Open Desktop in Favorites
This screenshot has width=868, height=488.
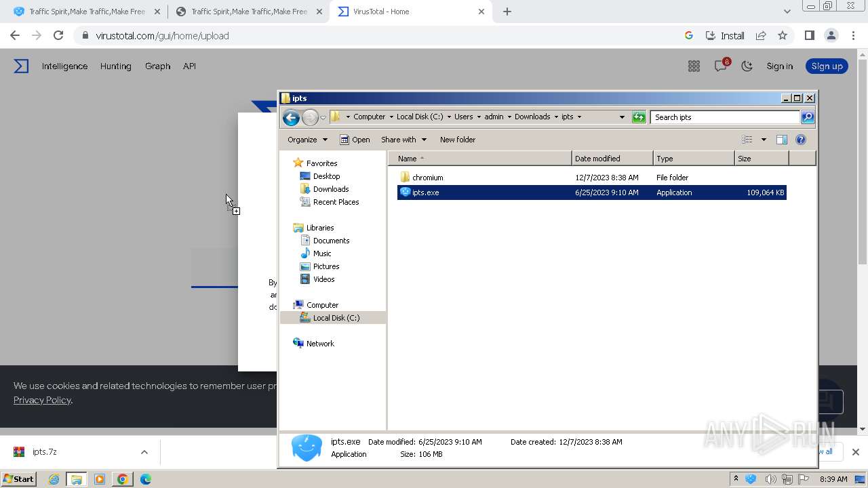326,176
